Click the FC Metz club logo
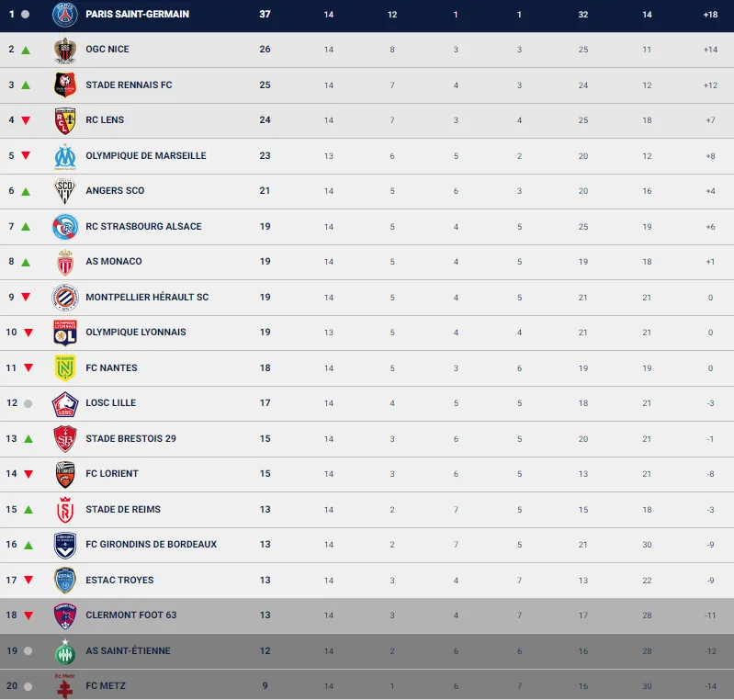 64,686
